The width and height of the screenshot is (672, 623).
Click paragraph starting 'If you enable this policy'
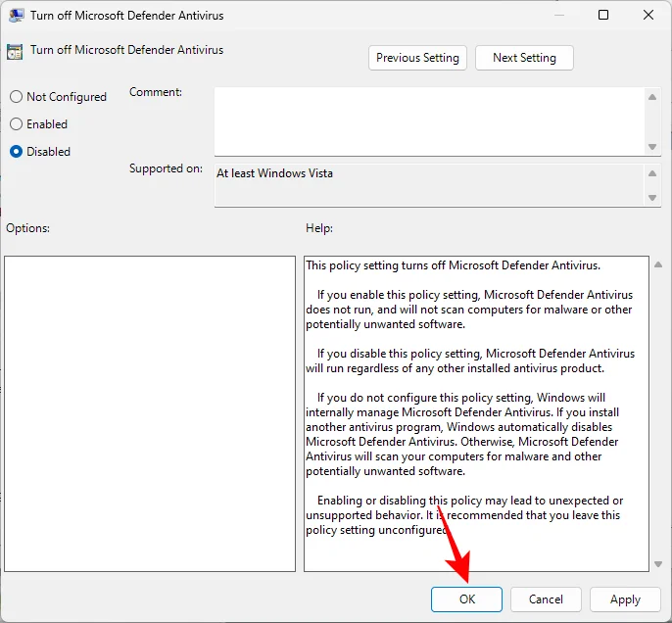coord(469,310)
